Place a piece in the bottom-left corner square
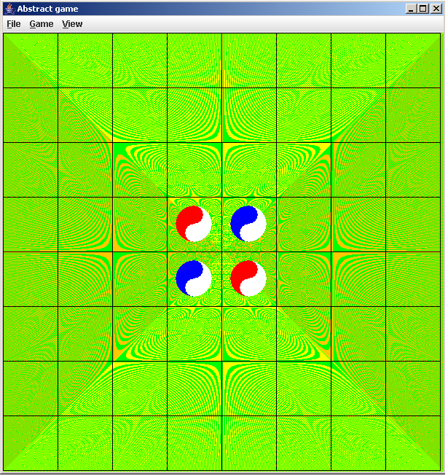This screenshot has height=476, width=448. (x=31, y=443)
